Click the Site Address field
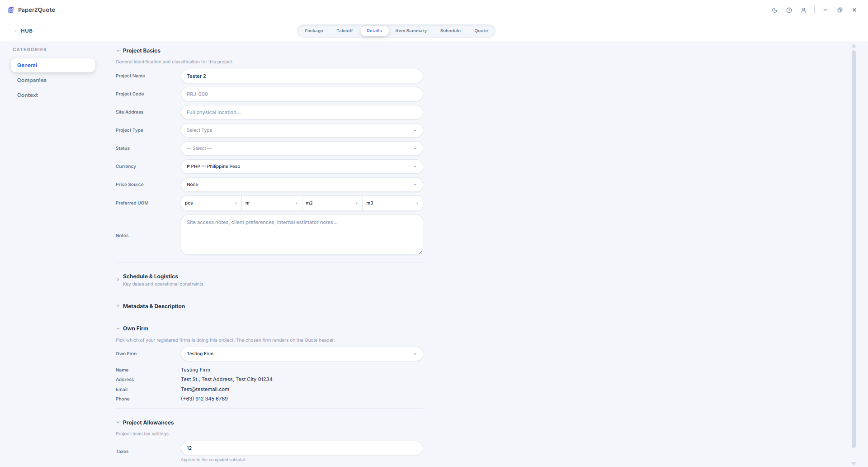868x467 pixels. [x=302, y=112]
